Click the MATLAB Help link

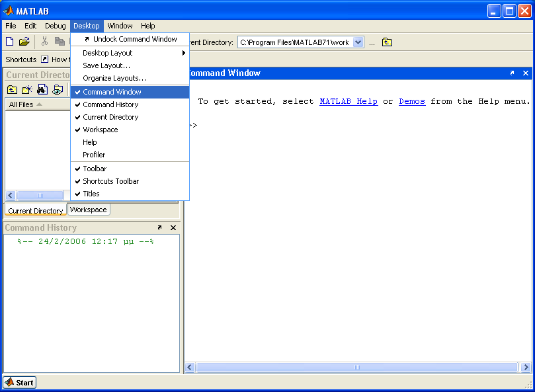pos(349,101)
